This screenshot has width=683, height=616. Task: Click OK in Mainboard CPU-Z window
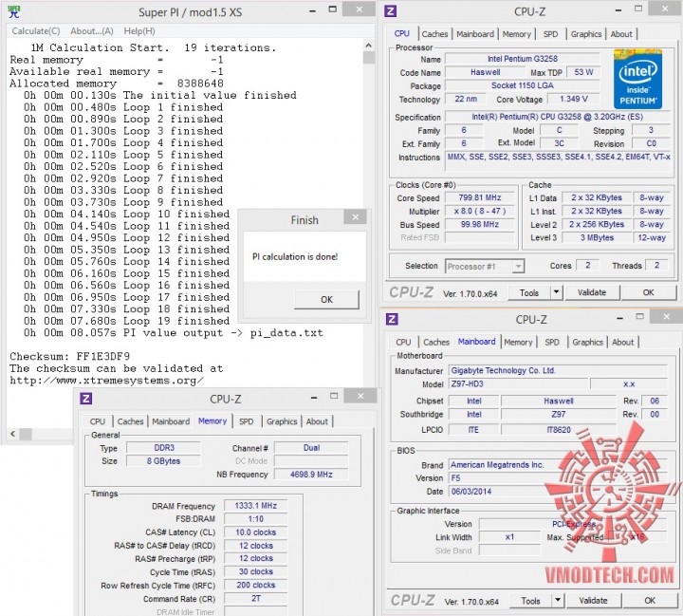[x=650, y=601]
